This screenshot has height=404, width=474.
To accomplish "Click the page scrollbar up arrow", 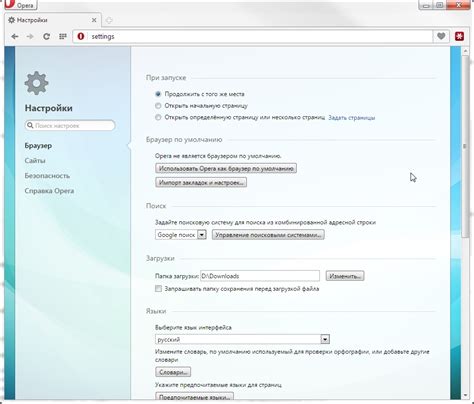I will click(x=466, y=51).
